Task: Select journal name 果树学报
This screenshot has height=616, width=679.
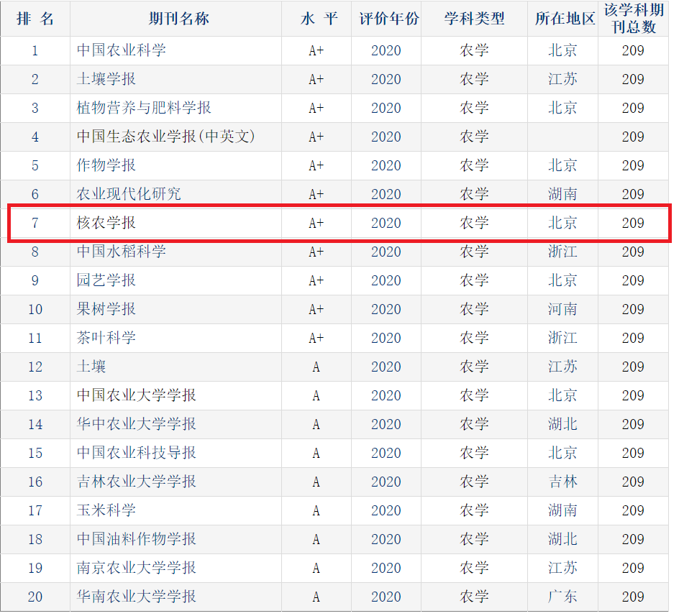Action: [106, 309]
